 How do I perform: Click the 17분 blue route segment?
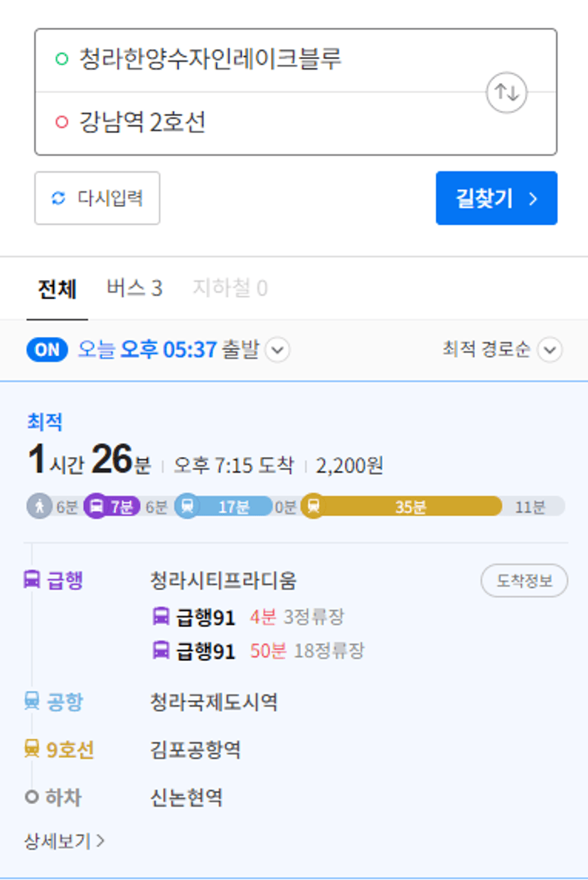click(x=223, y=507)
